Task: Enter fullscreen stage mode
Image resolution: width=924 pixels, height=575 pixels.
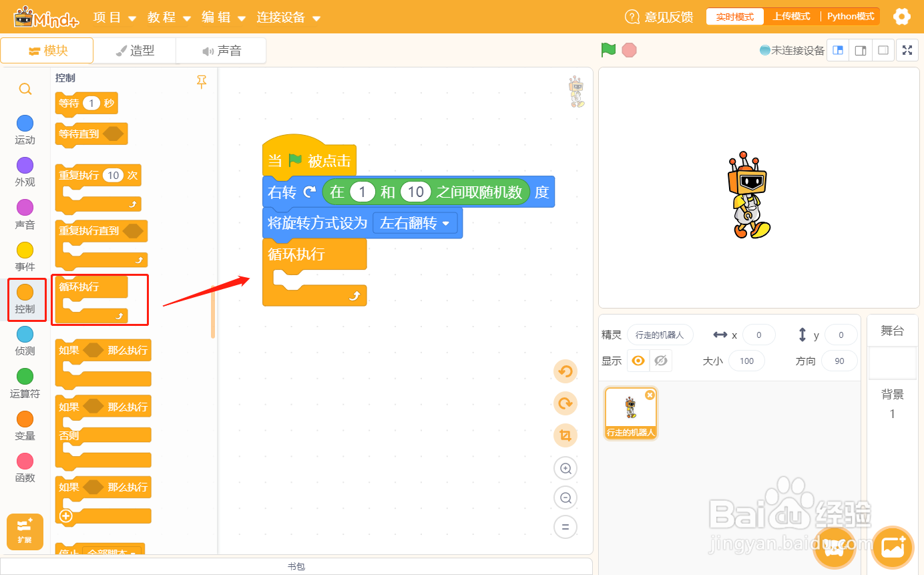Action: (x=907, y=50)
